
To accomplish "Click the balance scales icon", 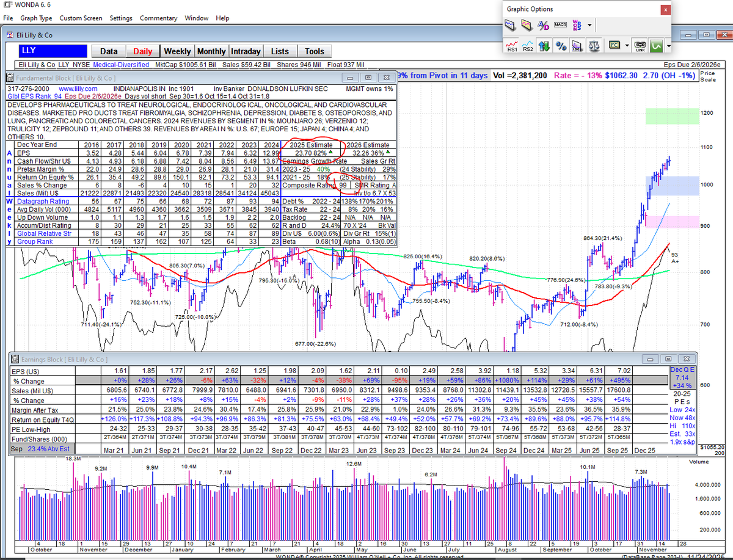I will tap(594, 46).
